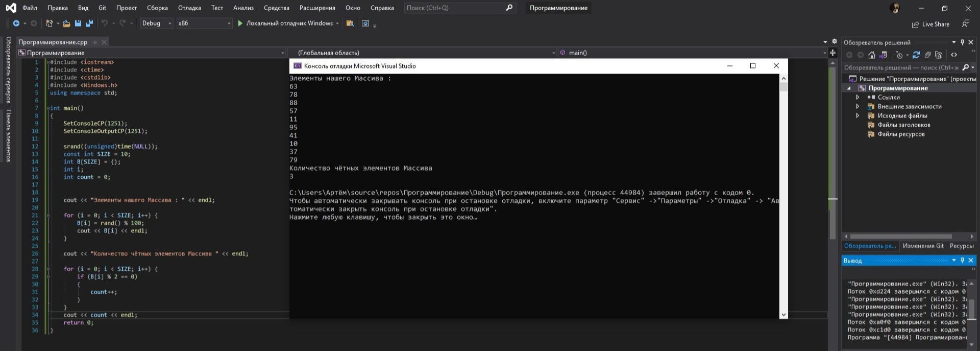Open the Отладка menu
The height and width of the screenshot is (351, 980).
coord(189,8)
